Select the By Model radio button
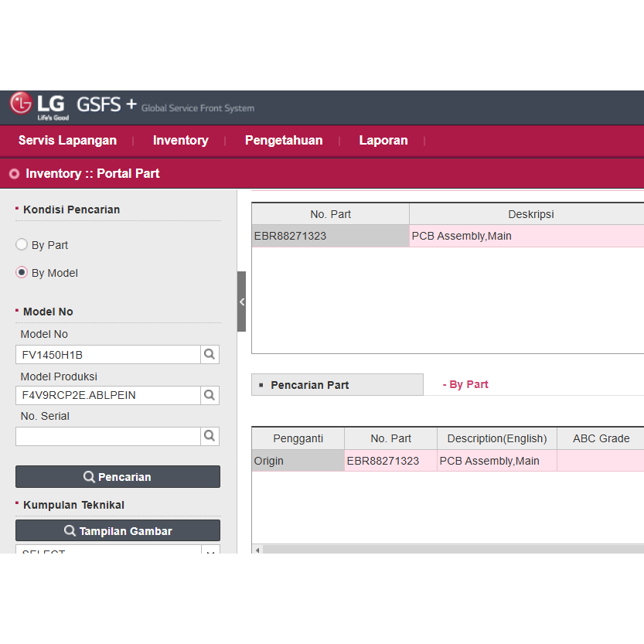The height and width of the screenshot is (644, 644). tap(22, 273)
